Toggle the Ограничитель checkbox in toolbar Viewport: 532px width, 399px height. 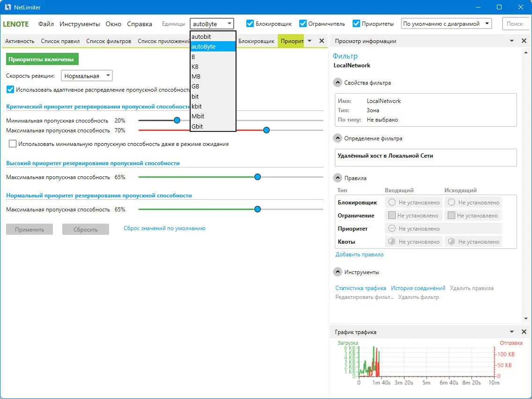303,23
